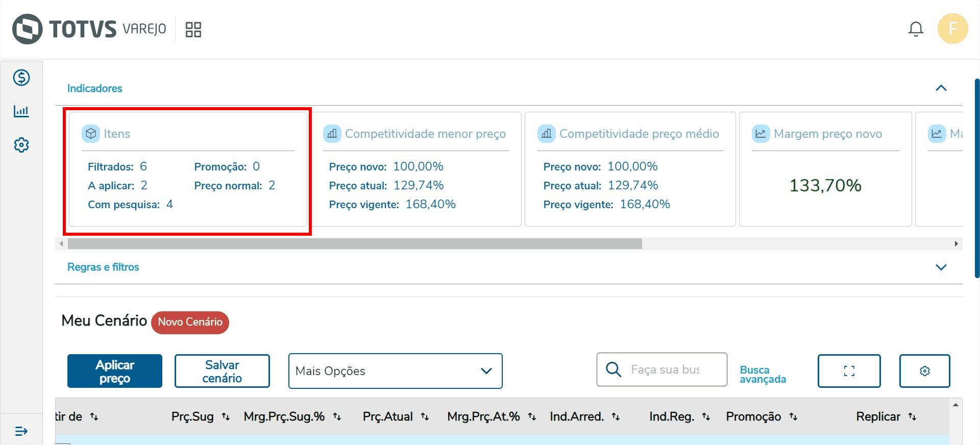Open the settings gear in sidebar
The width and height of the screenshot is (980, 445).
[21, 145]
